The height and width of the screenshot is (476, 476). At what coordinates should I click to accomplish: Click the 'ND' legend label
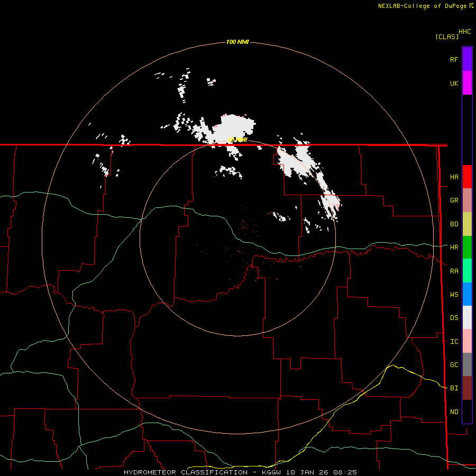click(454, 411)
